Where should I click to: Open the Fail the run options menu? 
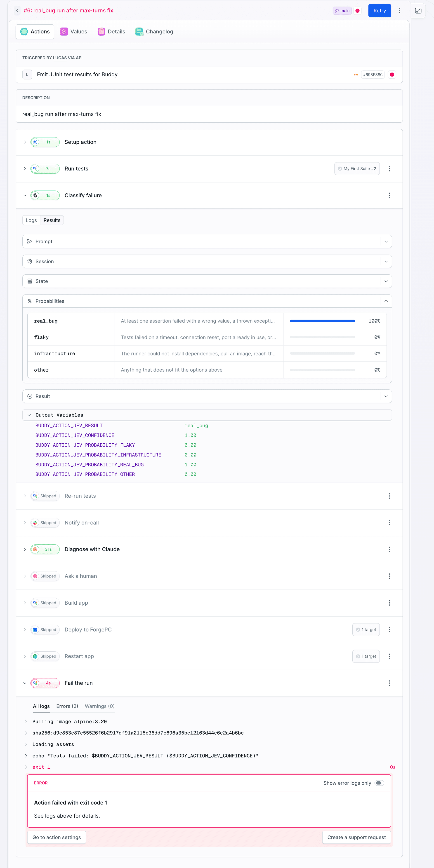click(x=389, y=683)
